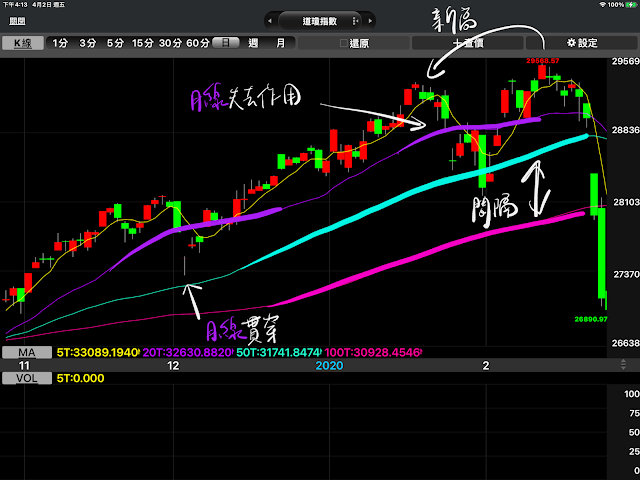
Task: Click the 28836 price axis label
Action: [x=625, y=130]
